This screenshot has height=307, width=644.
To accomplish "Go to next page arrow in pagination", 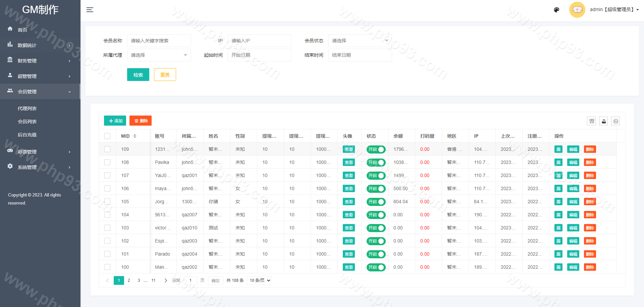I will pyautogui.click(x=165, y=280).
